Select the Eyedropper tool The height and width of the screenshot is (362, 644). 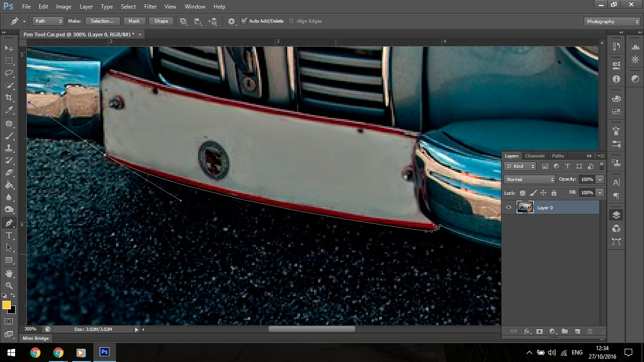[9, 110]
